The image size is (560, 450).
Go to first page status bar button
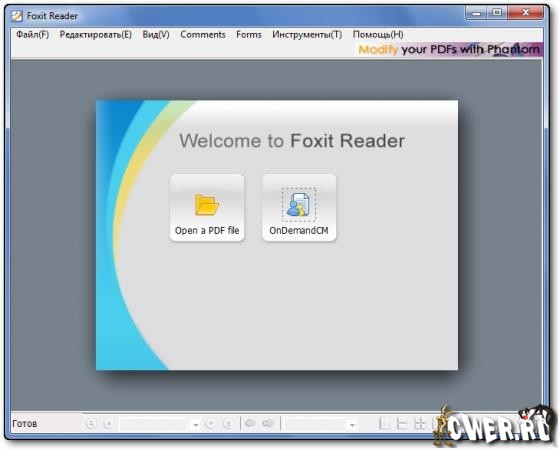pyautogui.click(x=91, y=424)
